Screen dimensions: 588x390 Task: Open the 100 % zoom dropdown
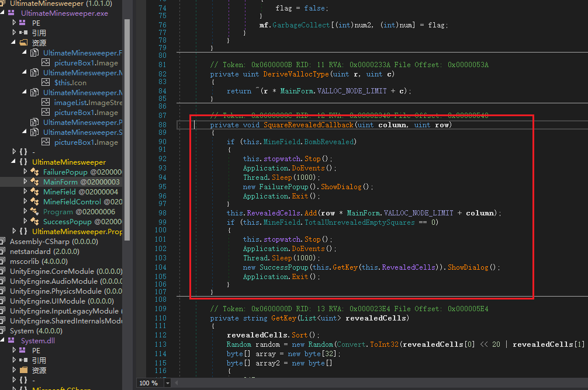(x=168, y=383)
